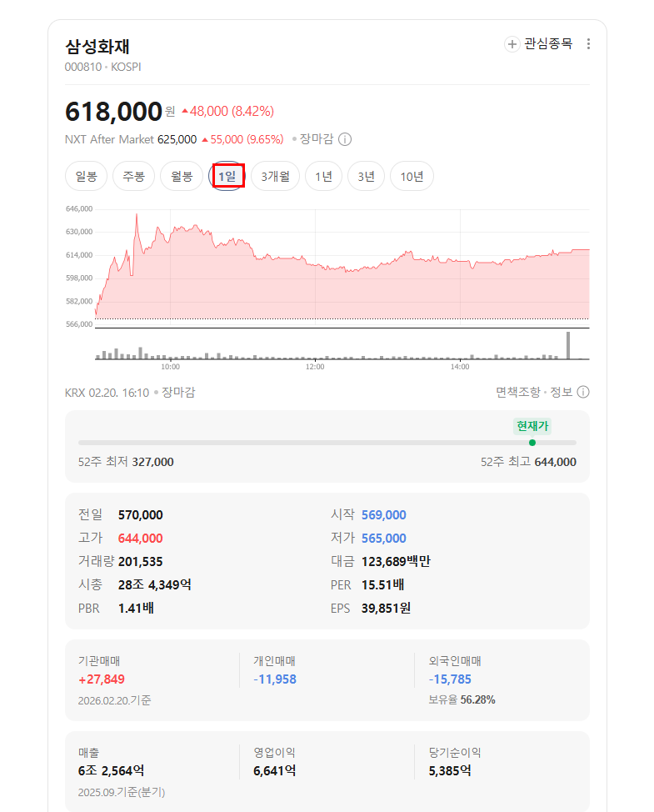The width and height of the screenshot is (654, 812).
Task: Switch chart to 3년 period
Action: [x=366, y=176]
